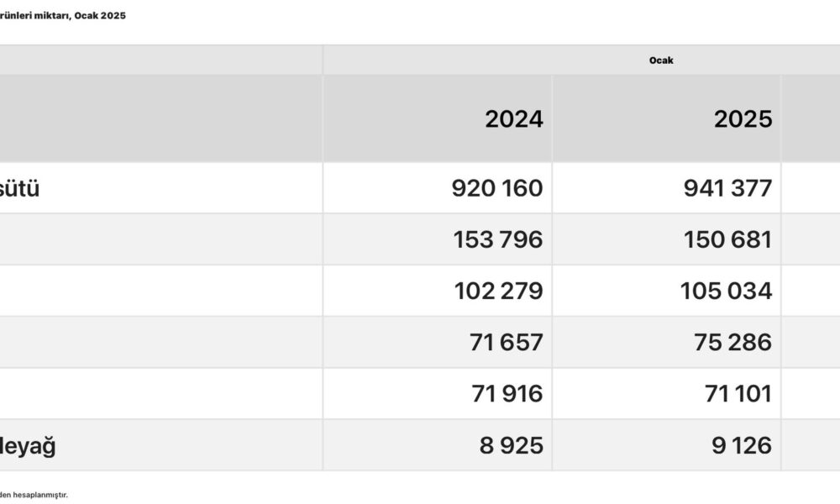Click the table title mentioning Ocak 2025

pyautogui.click(x=64, y=16)
